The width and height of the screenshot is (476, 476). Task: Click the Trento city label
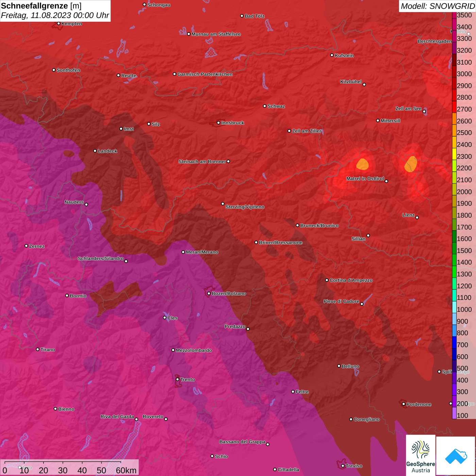[x=187, y=379]
